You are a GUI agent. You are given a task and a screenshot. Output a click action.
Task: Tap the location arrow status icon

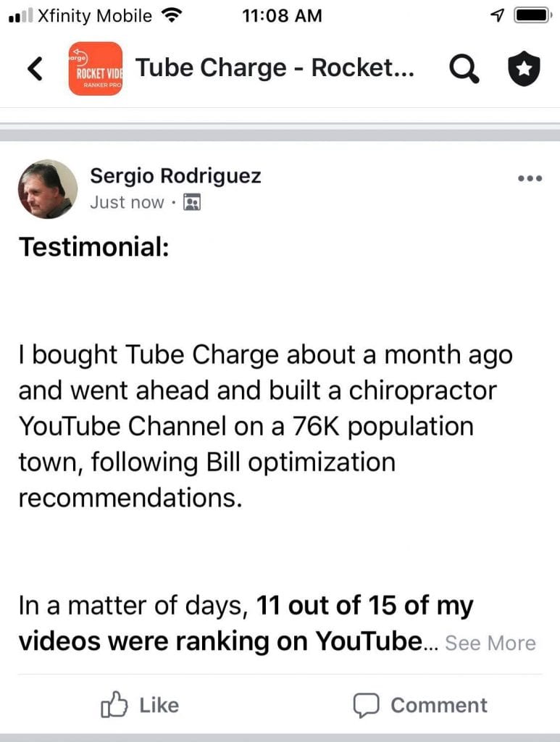pyautogui.click(x=498, y=15)
